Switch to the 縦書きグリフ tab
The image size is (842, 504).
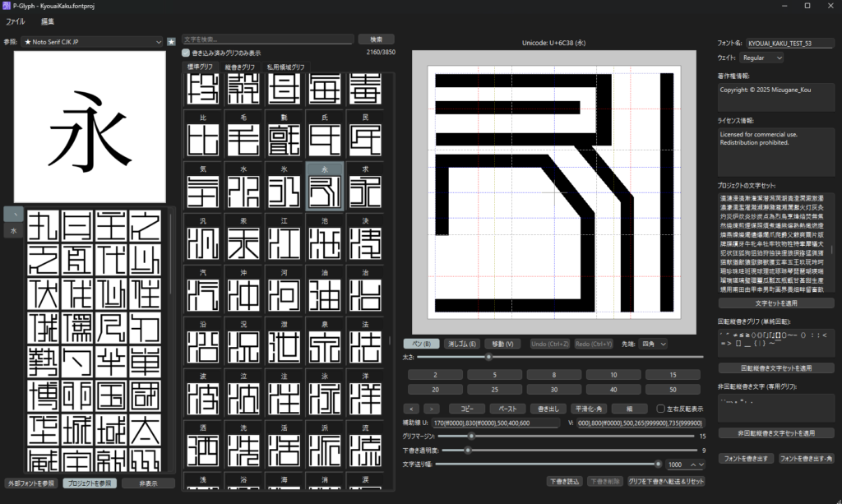point(240,67)
